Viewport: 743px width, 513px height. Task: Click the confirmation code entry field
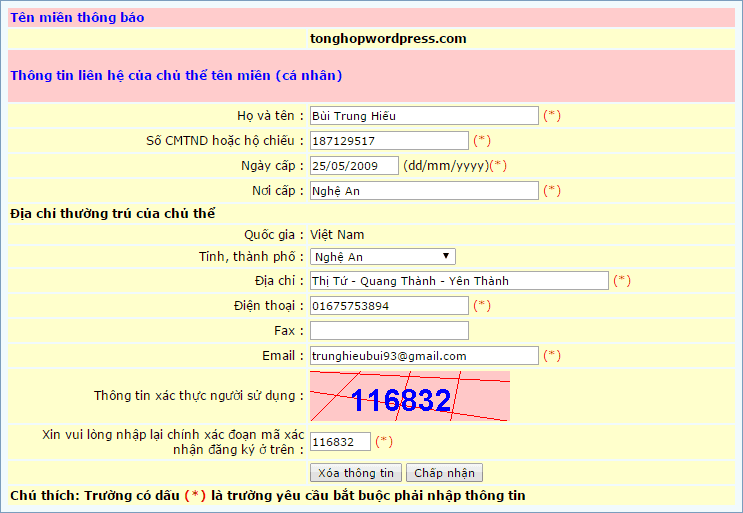(340, 442)
